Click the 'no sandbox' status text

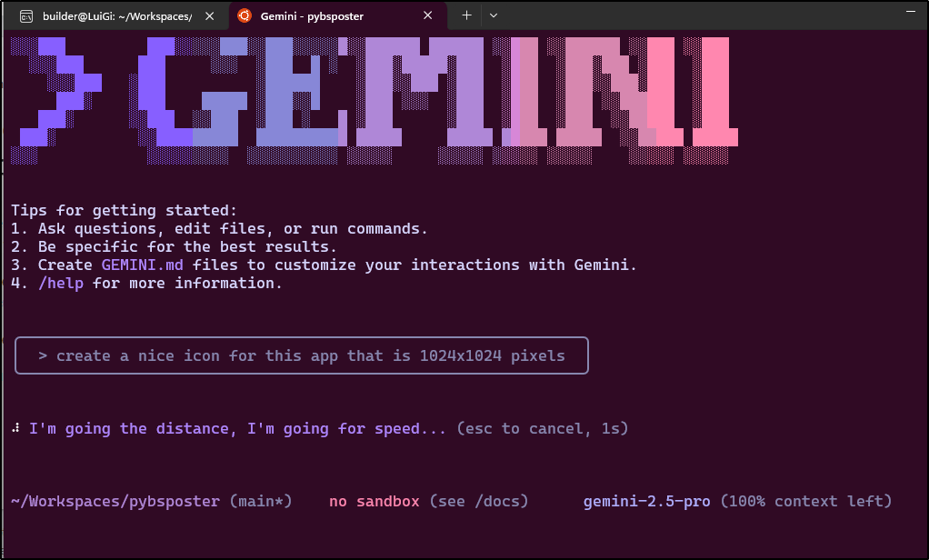coord(374,501)
